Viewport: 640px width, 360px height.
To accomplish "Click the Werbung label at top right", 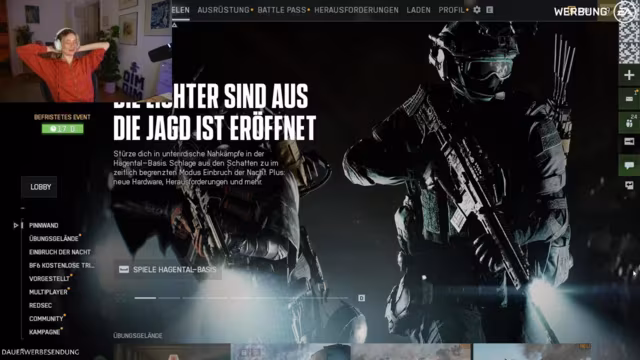I will (580, 12).
